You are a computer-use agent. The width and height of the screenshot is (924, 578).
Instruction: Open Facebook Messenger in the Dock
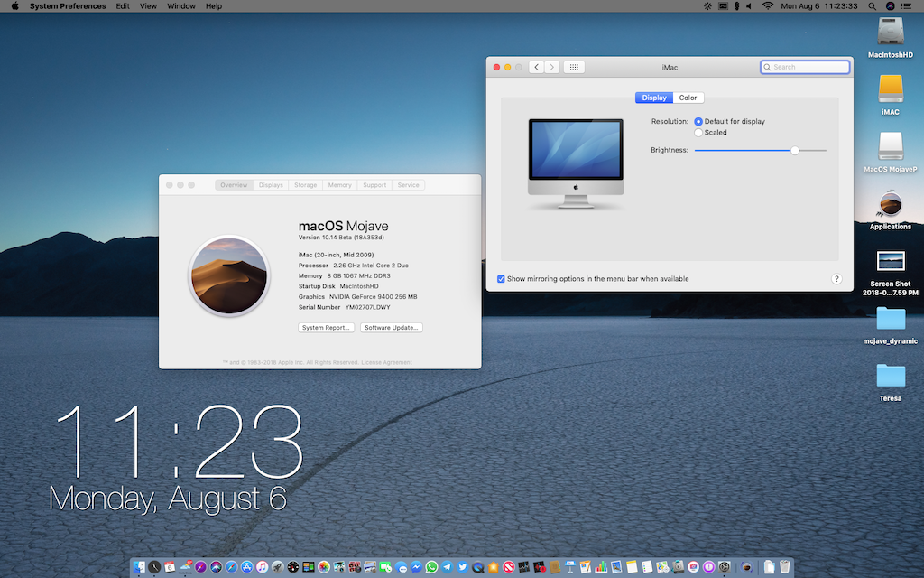click(416, 567)
